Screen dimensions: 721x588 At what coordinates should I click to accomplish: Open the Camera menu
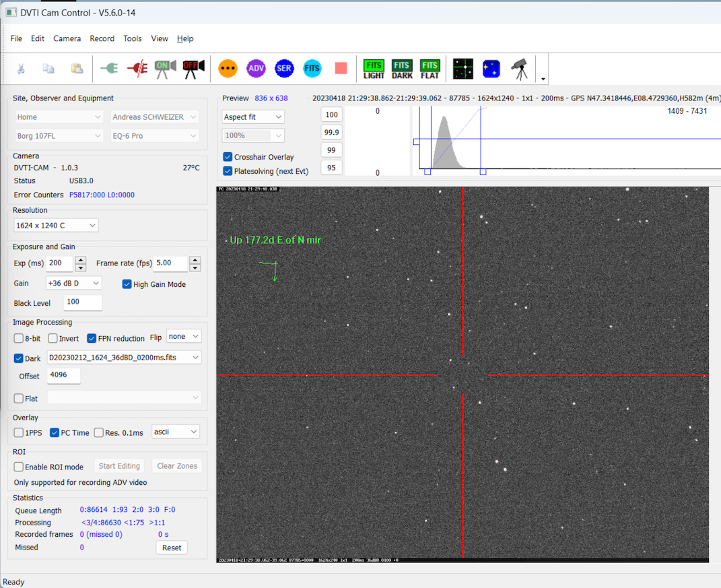pyautogui.click(x=67, y=38)
